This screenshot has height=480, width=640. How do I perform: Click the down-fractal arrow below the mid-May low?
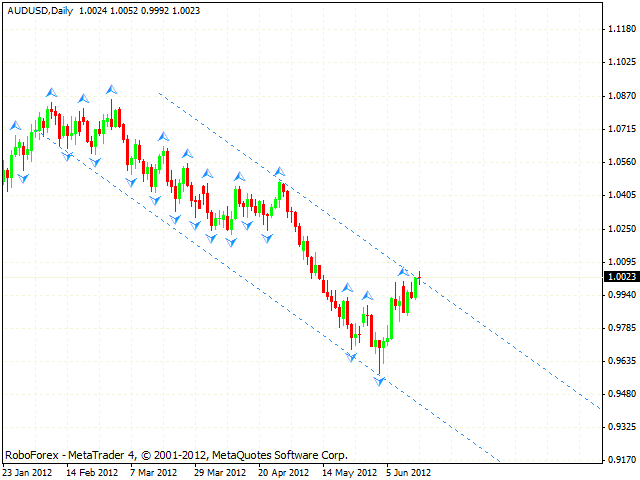coord(352,357)
